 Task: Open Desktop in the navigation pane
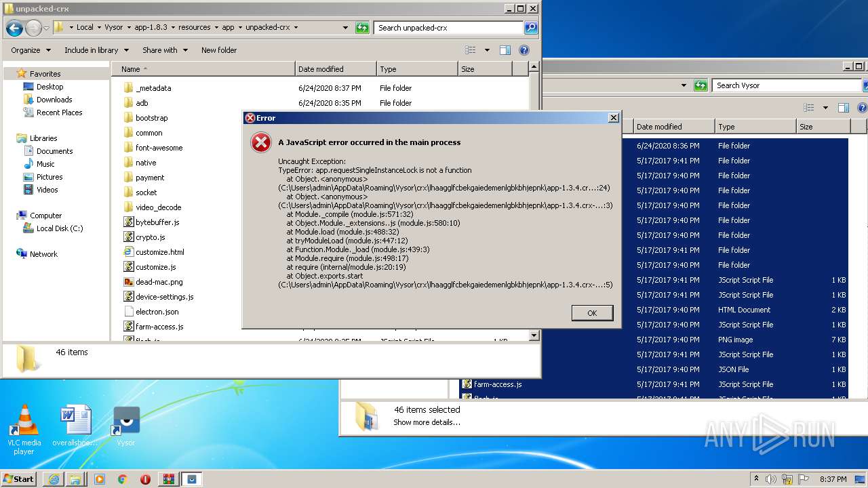[x=50, y=87]
